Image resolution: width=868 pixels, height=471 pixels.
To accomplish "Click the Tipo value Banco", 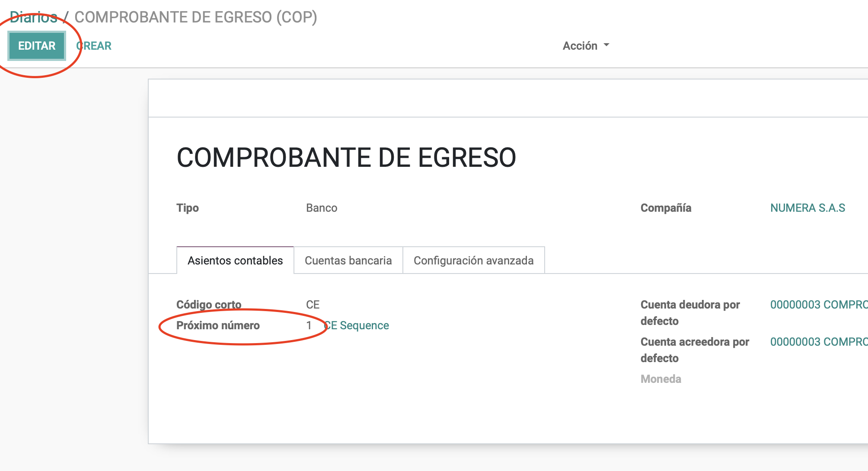I will [322, 208].
